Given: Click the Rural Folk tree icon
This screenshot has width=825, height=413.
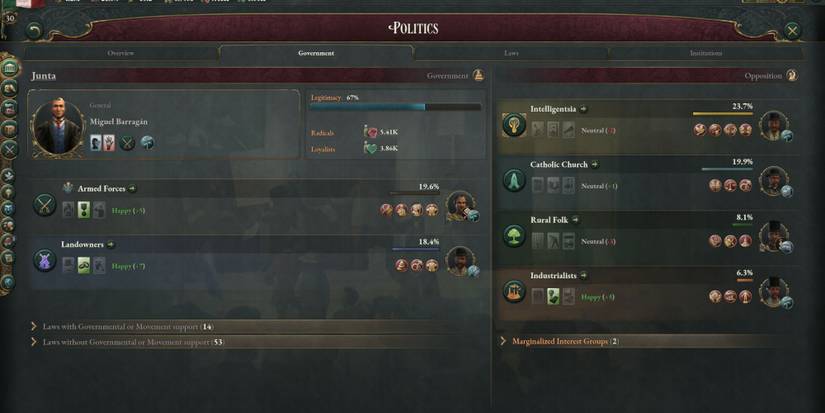Looking at the screenshot, I should 514,236.
